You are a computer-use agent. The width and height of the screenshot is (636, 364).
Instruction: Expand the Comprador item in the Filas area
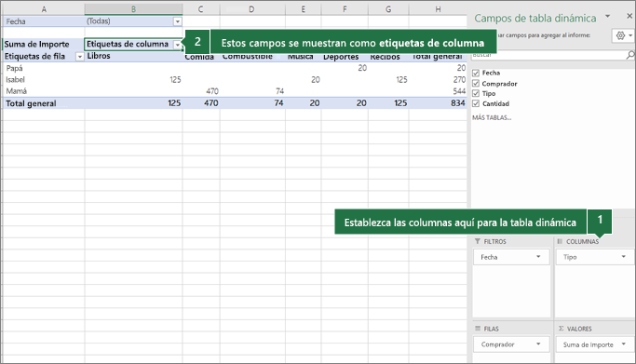538,344
